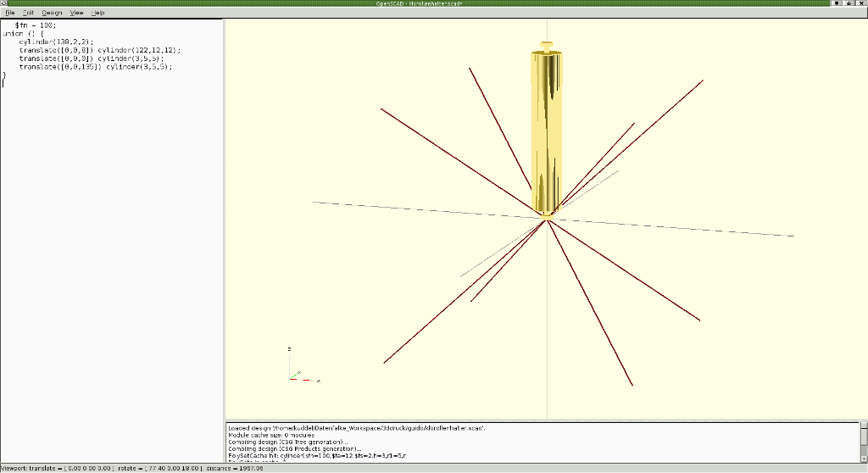Click the console scrollbar up arrow
The height and width of the screenshot is (473, 868).
click(x=864, y=426)
